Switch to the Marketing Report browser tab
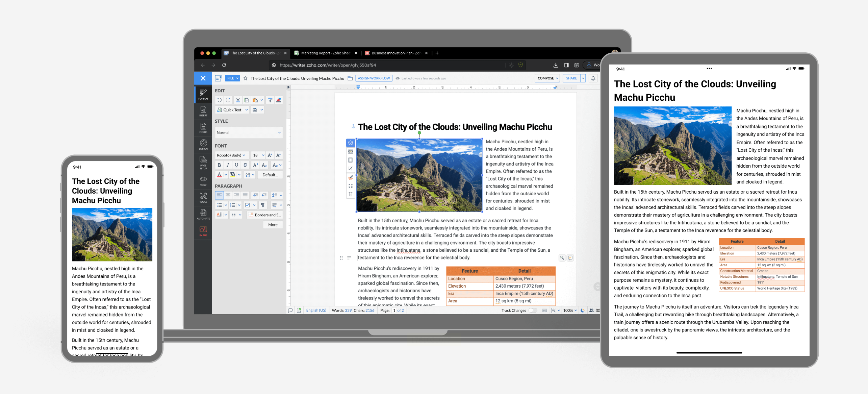Image resolution: width=868 pixels, height=394 pixels. 325,53
